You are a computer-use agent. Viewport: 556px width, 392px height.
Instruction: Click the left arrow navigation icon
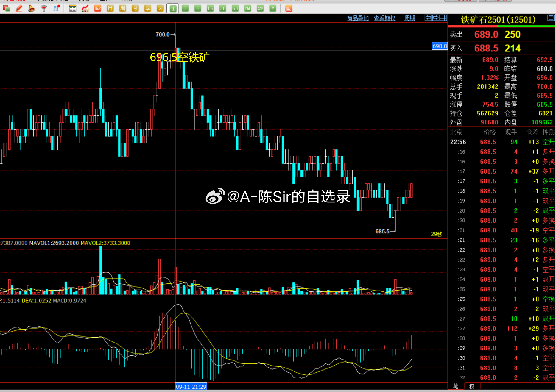[x=428, y=18]
